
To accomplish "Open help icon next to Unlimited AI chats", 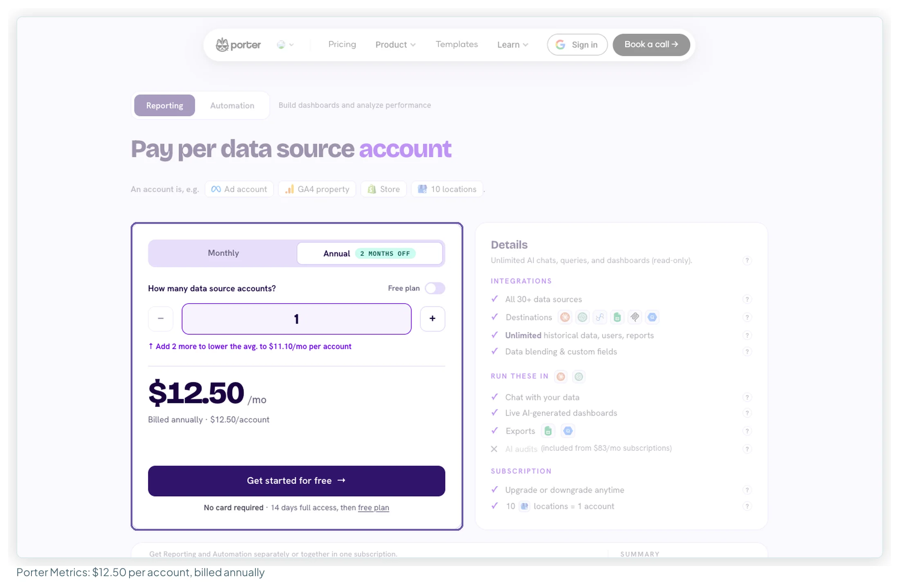I will click(747, 261).
